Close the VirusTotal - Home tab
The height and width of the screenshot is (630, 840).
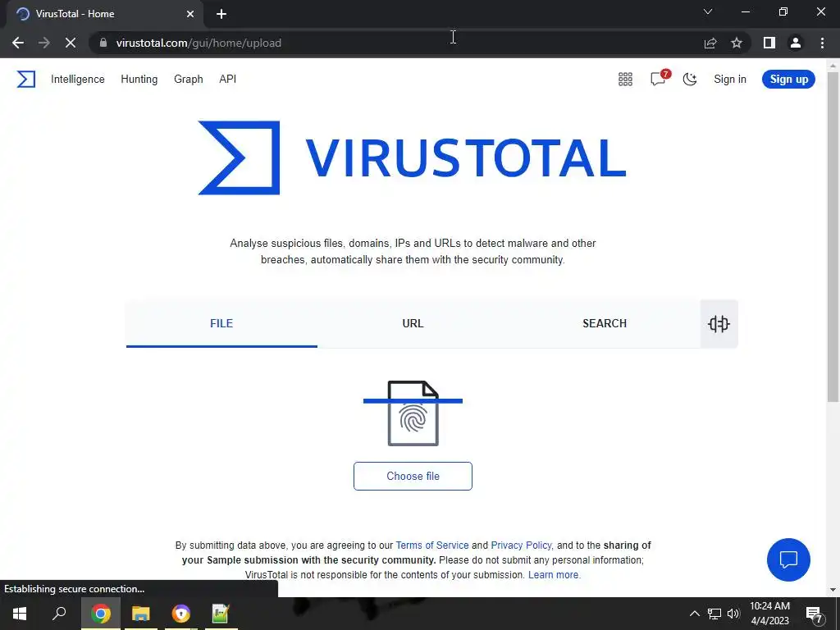point(190,14)
